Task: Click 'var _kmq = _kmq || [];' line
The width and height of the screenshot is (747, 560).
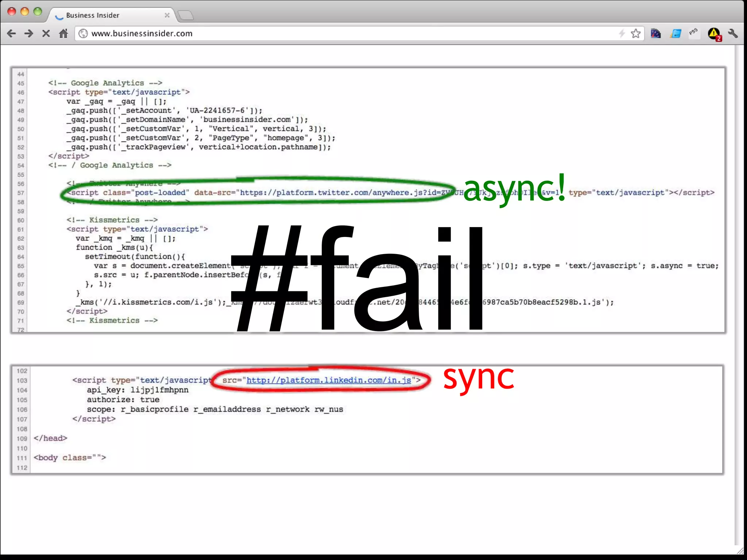Action: click(125, 238)
